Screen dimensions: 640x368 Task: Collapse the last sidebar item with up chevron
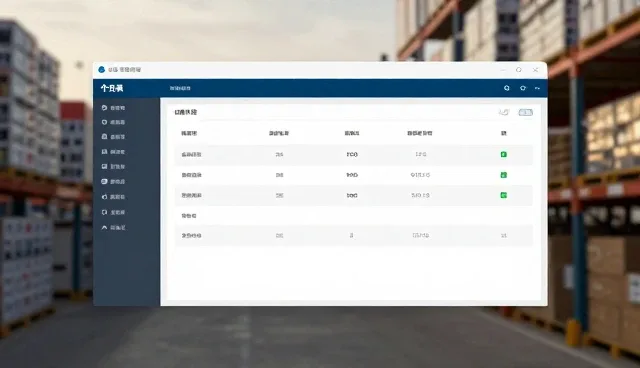104,228
